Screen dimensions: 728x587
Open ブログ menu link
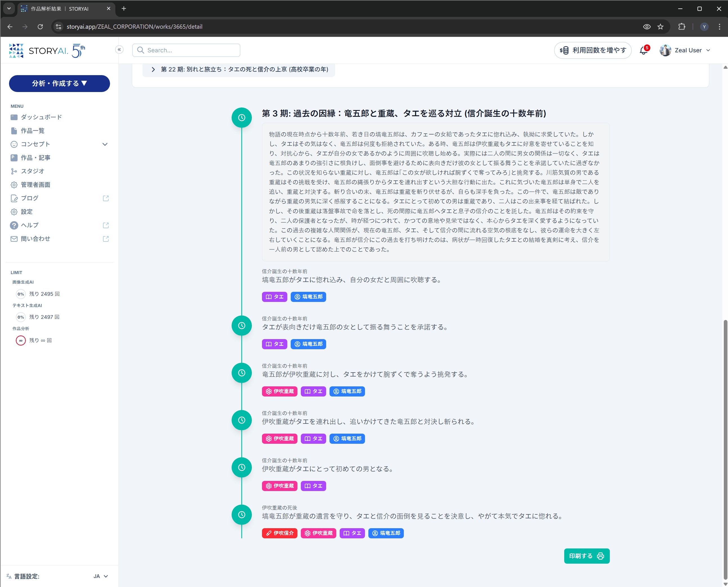tap(30, 198)
